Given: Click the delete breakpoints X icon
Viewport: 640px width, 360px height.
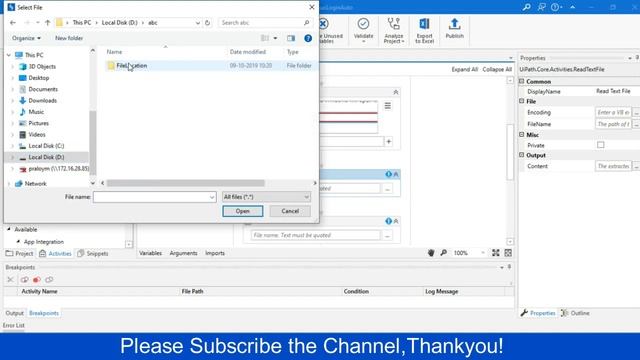Looking at the screenshot, I should [11, 280].
